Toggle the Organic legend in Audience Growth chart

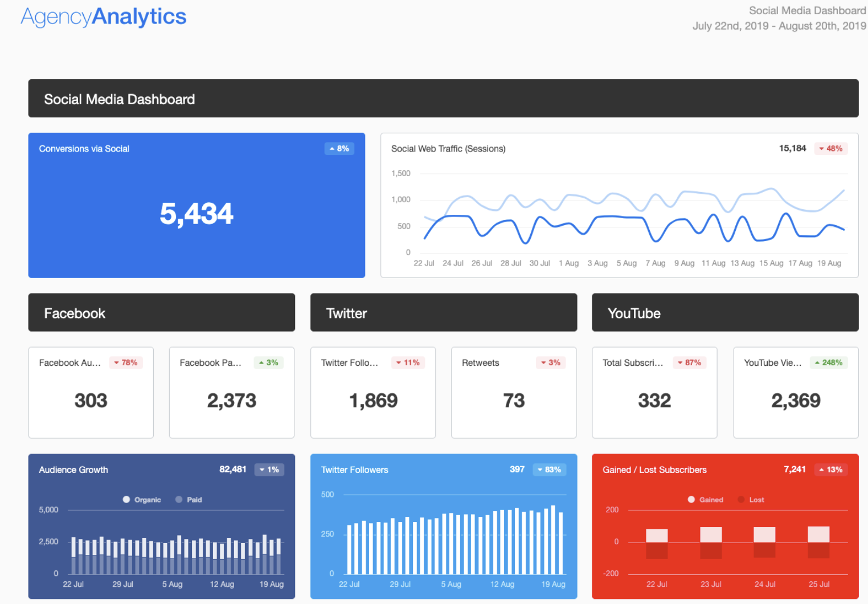coord(142,500)
